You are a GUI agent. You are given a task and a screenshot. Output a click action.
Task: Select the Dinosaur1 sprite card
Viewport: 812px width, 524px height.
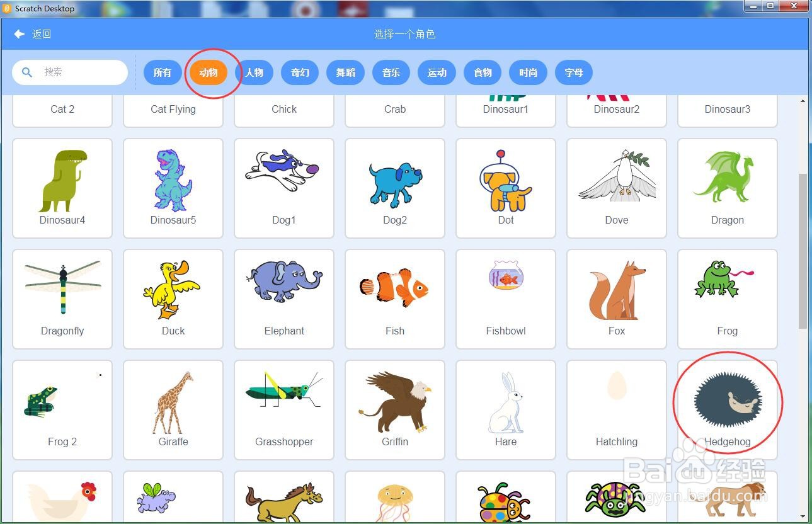tap(506, 111)
